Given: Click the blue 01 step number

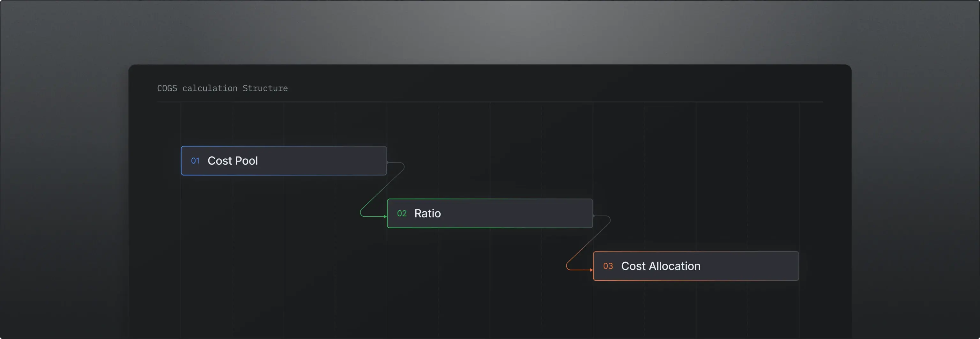Looking at the screenshot, I should pyautogui.click(x=195, y=161).
